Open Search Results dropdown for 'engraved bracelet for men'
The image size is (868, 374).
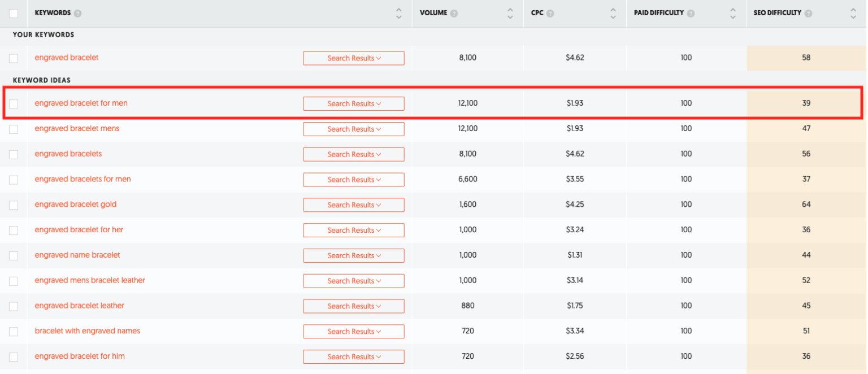click(x=354, y=103)
